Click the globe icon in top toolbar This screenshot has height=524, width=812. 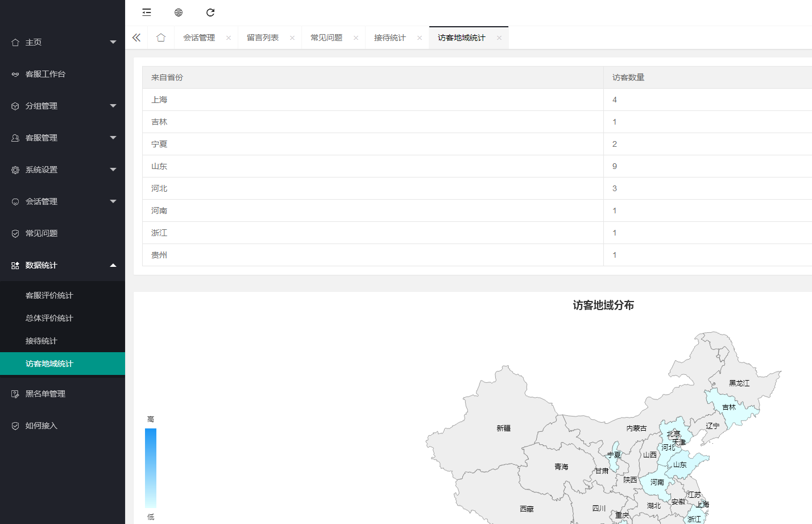179,13
